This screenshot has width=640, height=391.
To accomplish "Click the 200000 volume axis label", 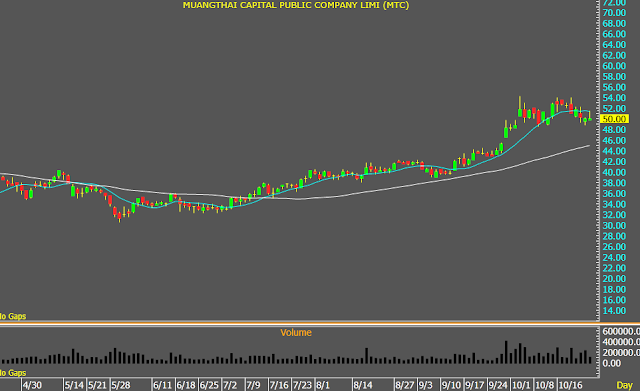I will point(621,352).
